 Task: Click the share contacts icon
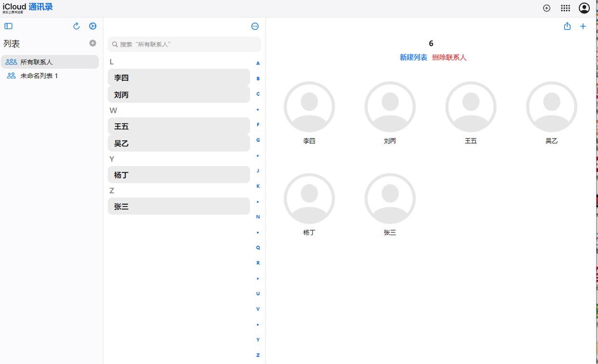click(567, 26)
